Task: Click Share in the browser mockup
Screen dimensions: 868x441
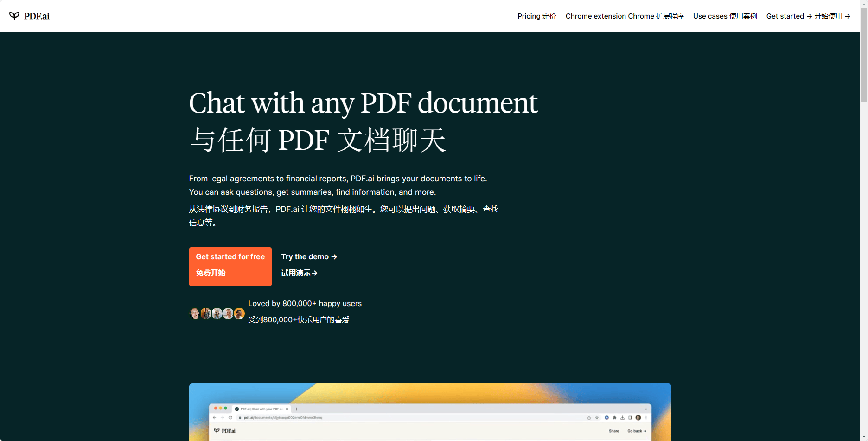Action: coord(614,431)
